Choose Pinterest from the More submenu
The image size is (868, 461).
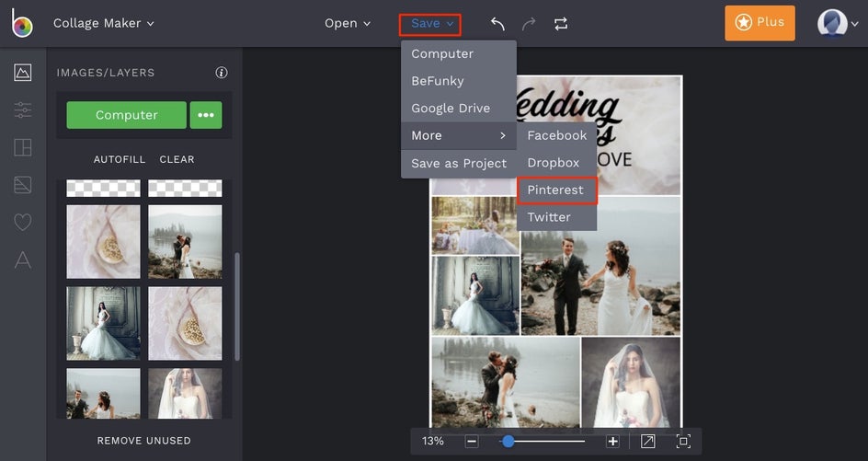click(x=557, y=190)
